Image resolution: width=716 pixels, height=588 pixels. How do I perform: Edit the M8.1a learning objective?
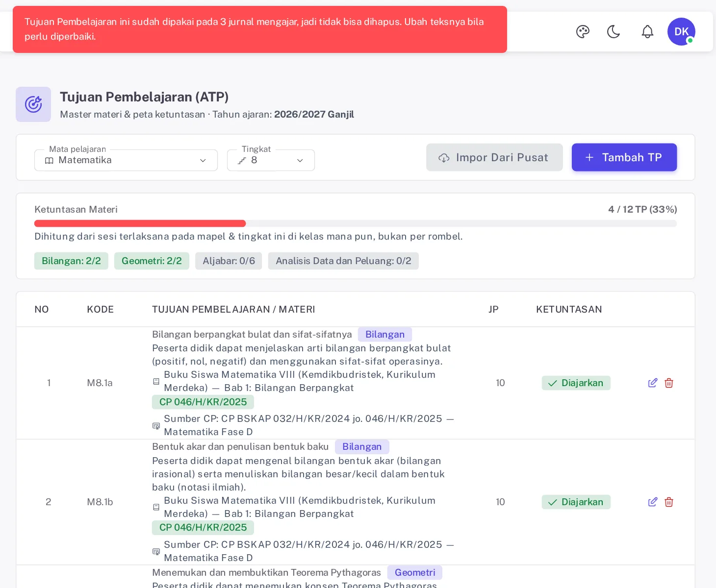pyautogui.click(x=653, y=383)
